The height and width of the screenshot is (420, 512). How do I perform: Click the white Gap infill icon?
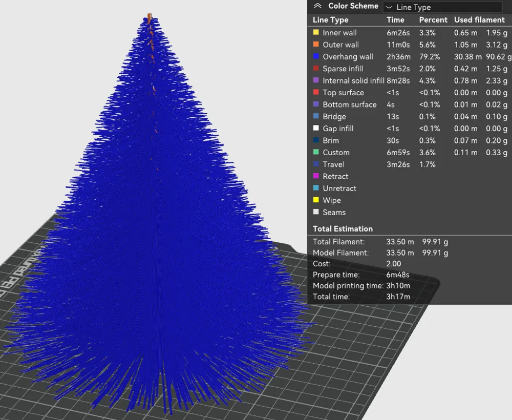[316, 129]
